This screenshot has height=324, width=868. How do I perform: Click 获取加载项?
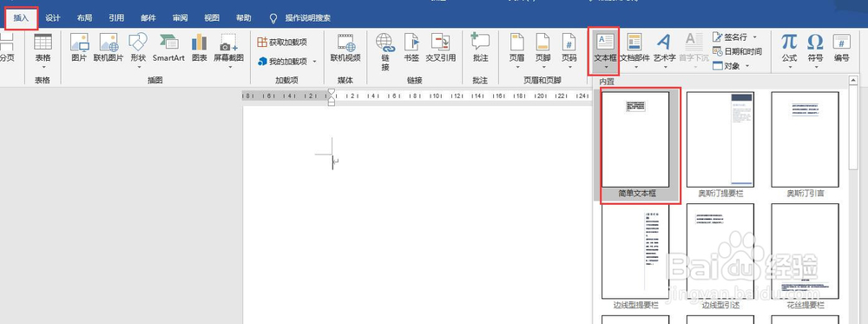[x=282, y=42]
